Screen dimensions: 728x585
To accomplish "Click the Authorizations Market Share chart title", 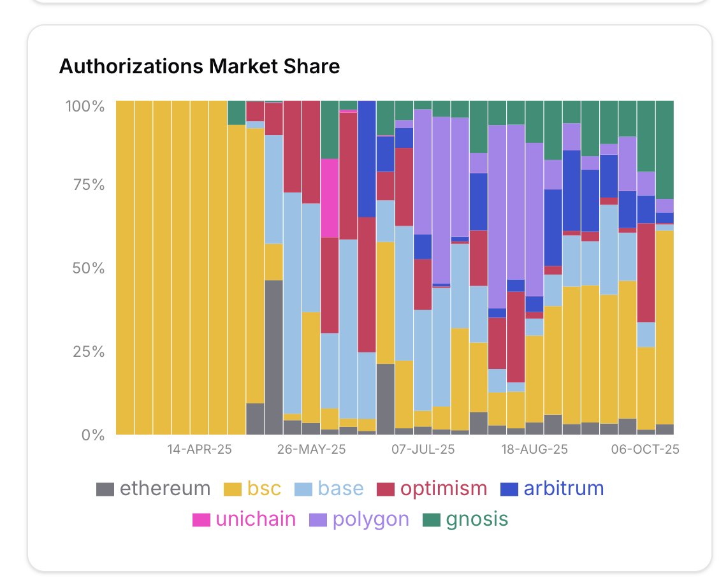I will click(200, 66).
